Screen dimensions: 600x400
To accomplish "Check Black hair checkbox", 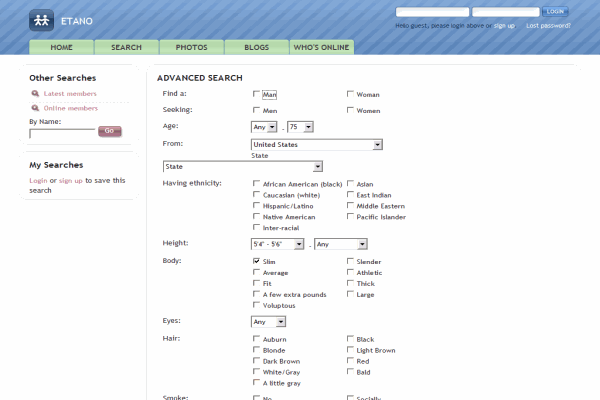I will (350, 339).
